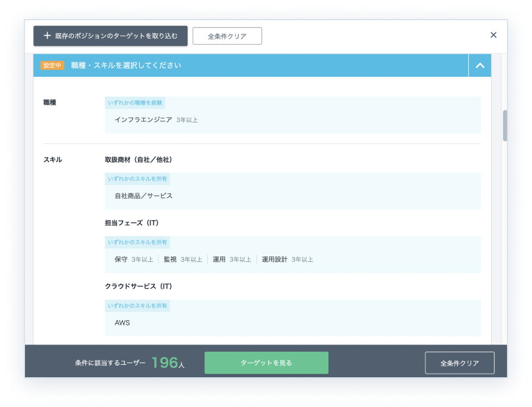Click the いずれかのスキルを所有 tag under クラウドサービス
Image resolution: width=532 pixels, height=407 pixels.
(x=137, y=306)
